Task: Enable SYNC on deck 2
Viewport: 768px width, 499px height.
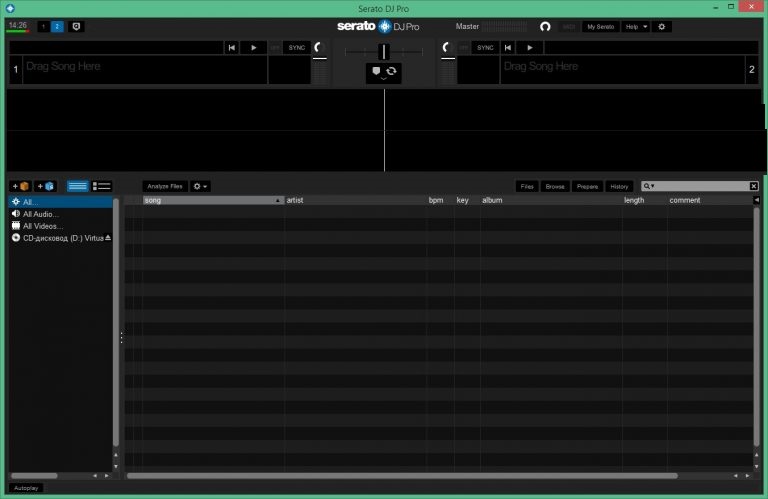Action: pos(485,48)
